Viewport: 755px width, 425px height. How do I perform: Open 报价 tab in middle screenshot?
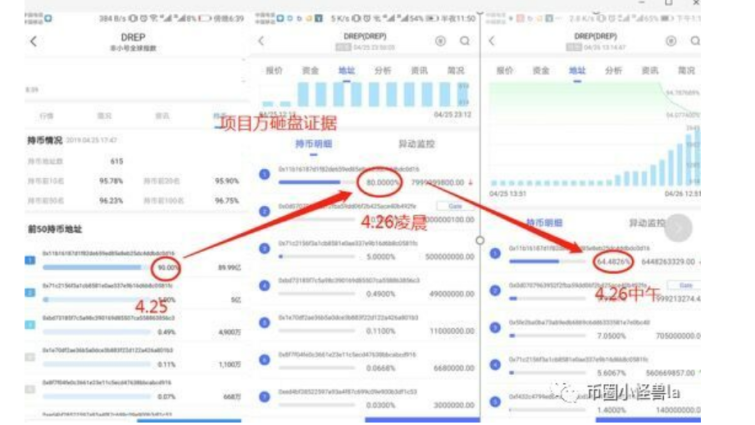(x=274, y=71)
